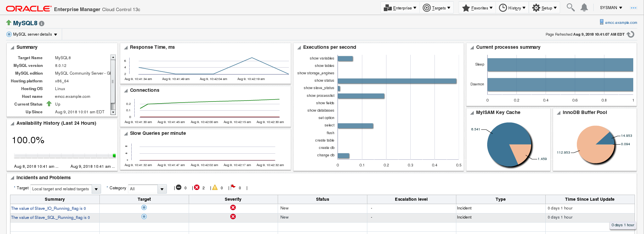This screenshot has width=644, height=234.
Task: Open the Slave_SQL_Running_flag incident link
Action: (x=50, y=218)
